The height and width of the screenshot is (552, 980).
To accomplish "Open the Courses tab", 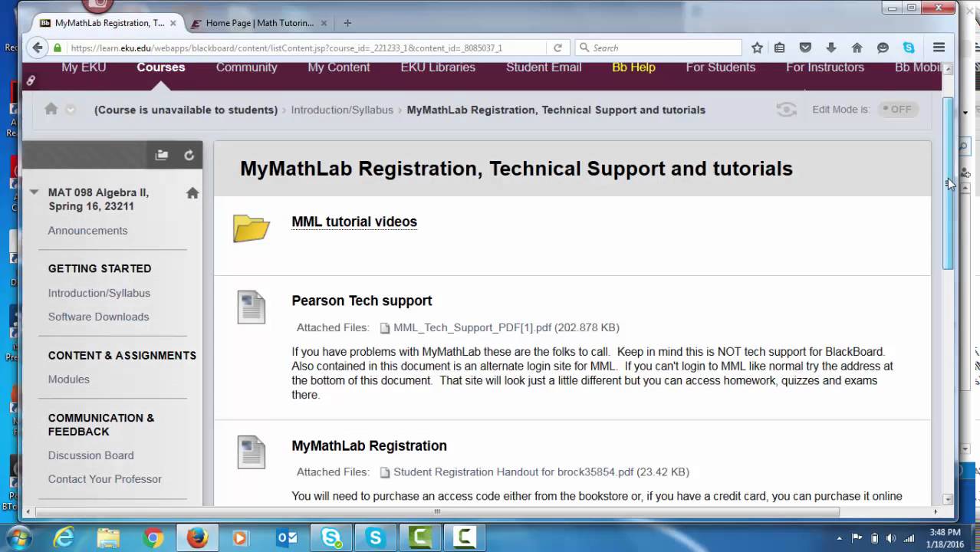I will pyautogui.click(x=161, y=67).
